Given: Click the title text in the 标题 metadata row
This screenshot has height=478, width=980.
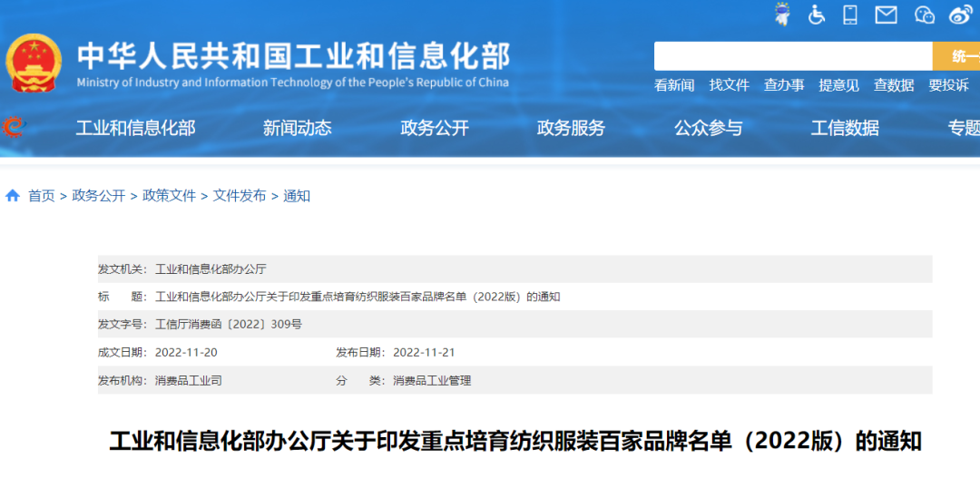Looking at the screenshot, I should tap(358, 297).
